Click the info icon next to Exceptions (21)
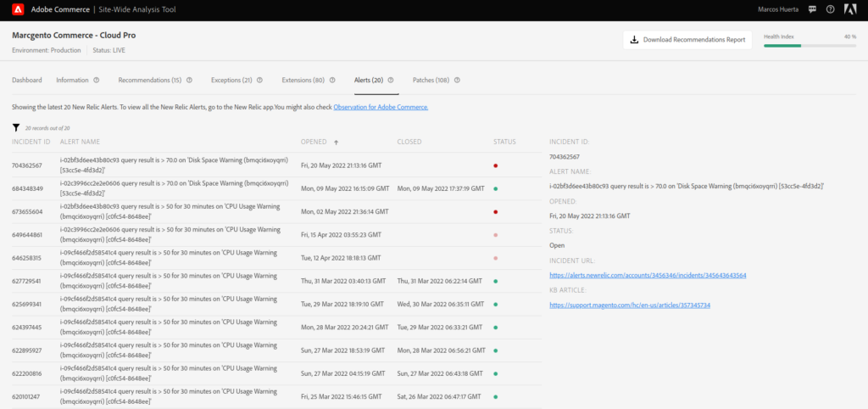The width and height of the screenshot is (868, 409). click(259, 80)
